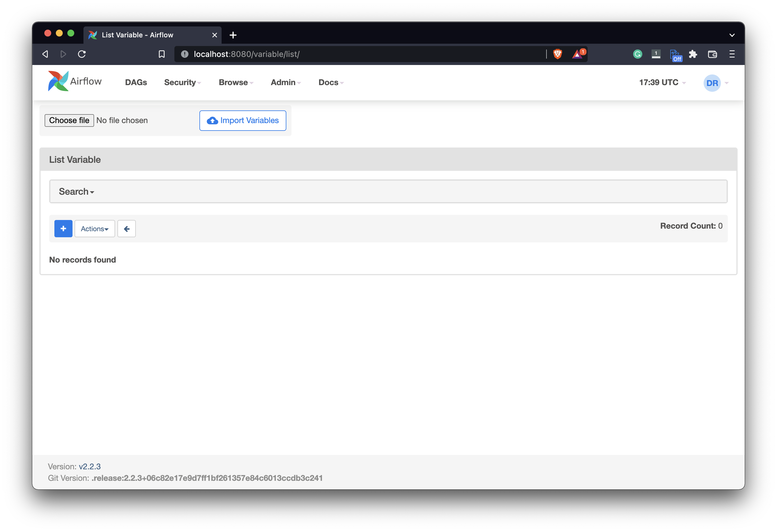Open the browser extensions puzzle icon

(x=693, y=54)
